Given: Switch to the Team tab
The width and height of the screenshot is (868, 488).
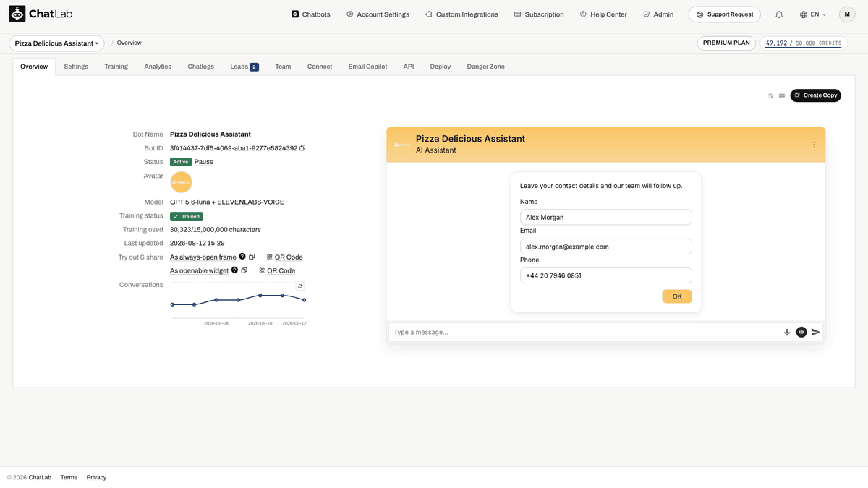Looking at the screenshot, I should [x=283, y=67].
